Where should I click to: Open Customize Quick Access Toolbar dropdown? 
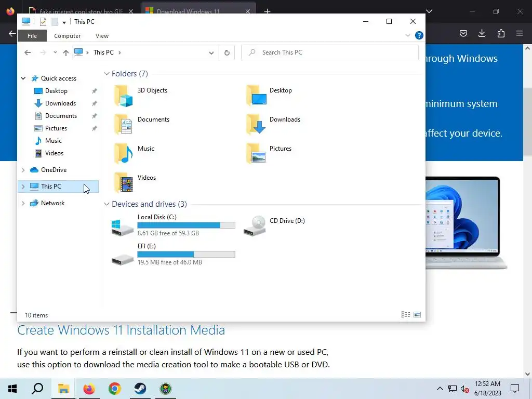64,22
